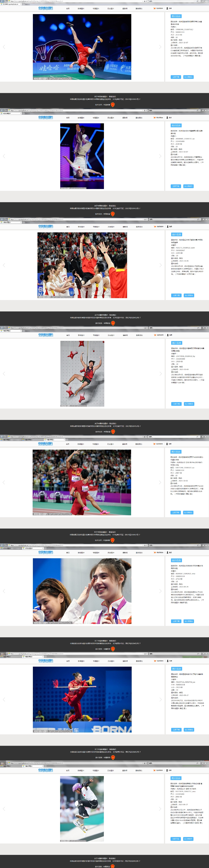209x868 pixels.
Task: Select 专题图片 on swimmers photo page
Action: pyautogui.click(x=96, y=553)
